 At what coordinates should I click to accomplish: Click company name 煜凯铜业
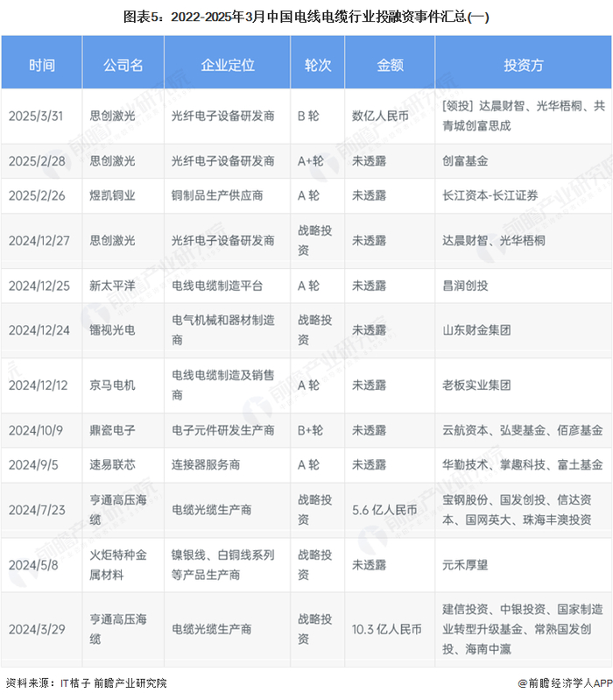[112, 195]
